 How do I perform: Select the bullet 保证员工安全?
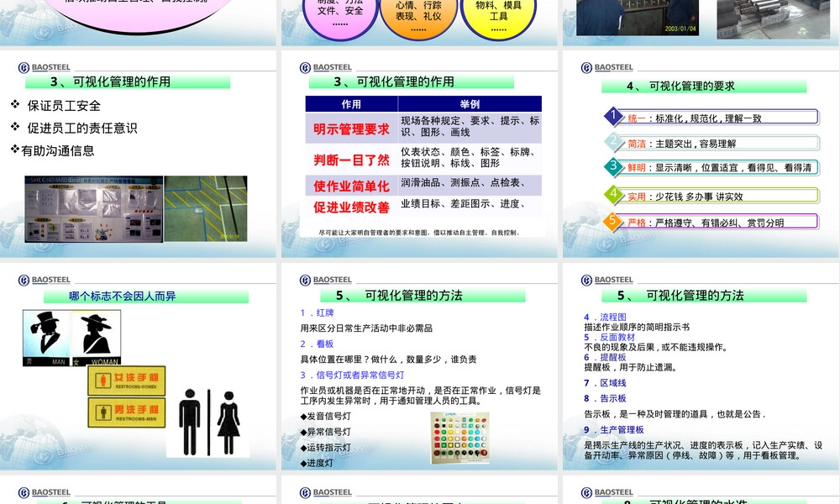click(64, 106)
